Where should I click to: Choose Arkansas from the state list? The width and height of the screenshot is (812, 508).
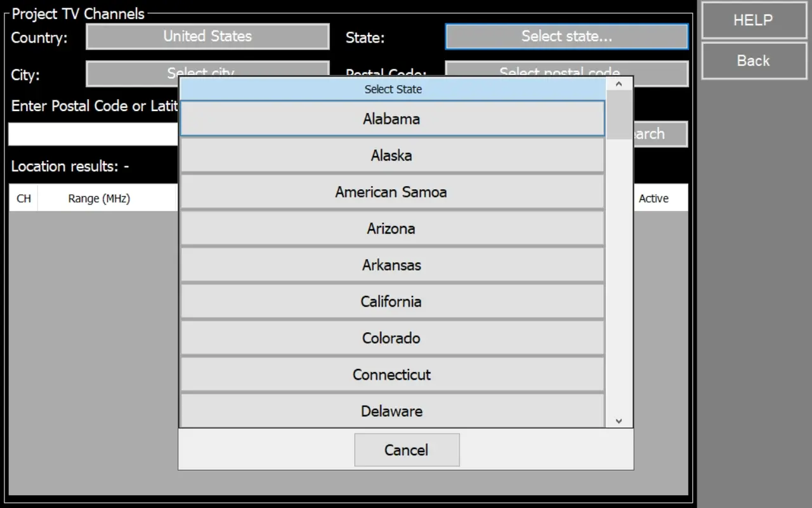(x=392, y=265)
